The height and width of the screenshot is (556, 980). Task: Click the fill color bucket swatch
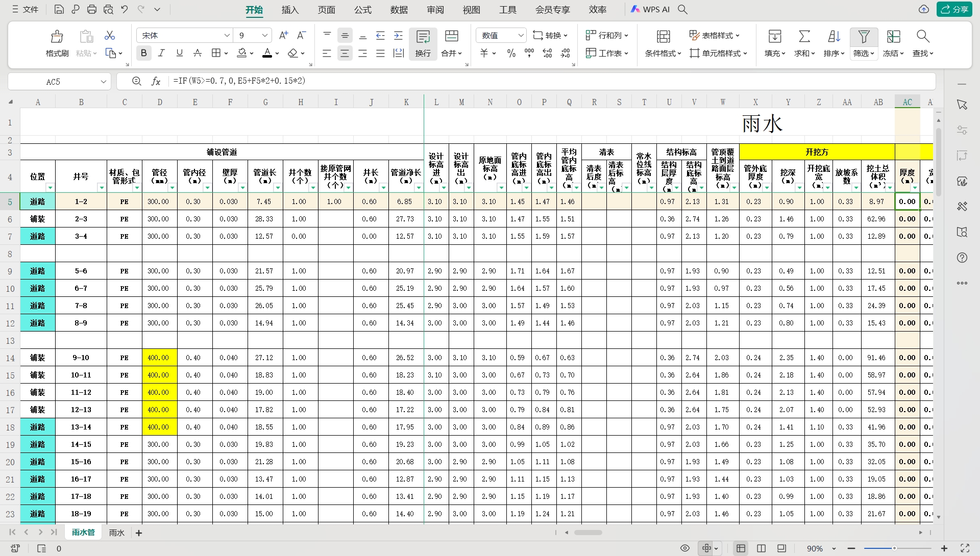pyautogui.click(x=242, y=53)
